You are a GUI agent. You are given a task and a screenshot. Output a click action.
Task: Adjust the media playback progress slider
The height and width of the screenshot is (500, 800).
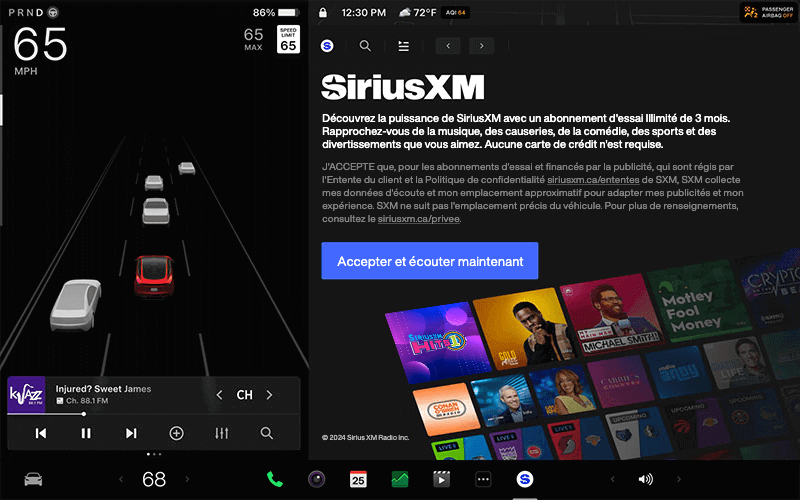coord(84,413)
